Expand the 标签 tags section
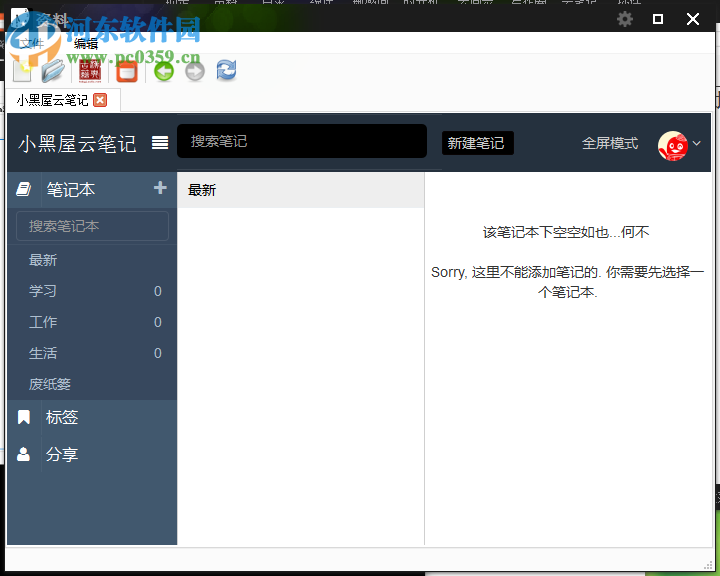The image size is (720, 576). (62, 417)
